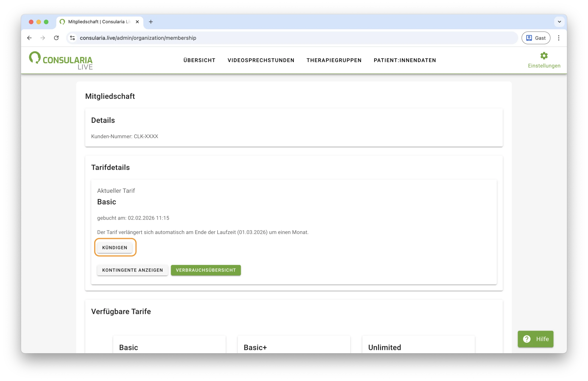Open Einstellungen gear icon
Image resolution: width=588 pixels, height=381 pixels.
pyautogui.click(x=544, y=56)
